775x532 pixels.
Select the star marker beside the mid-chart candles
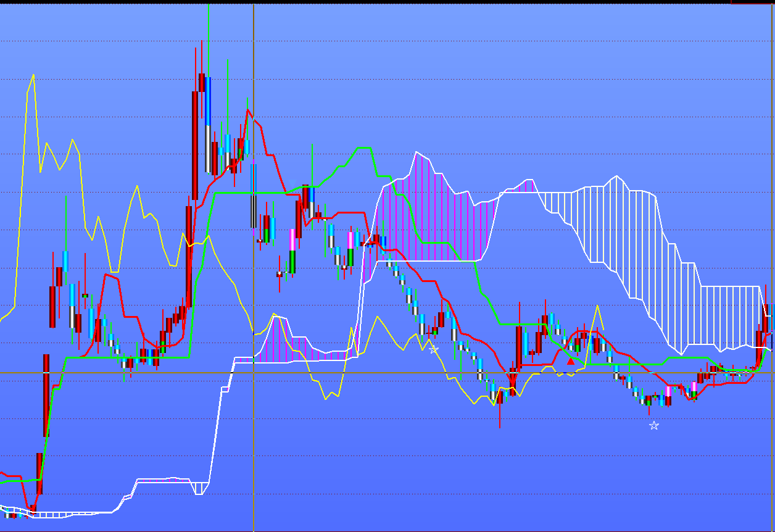point(434,349)
